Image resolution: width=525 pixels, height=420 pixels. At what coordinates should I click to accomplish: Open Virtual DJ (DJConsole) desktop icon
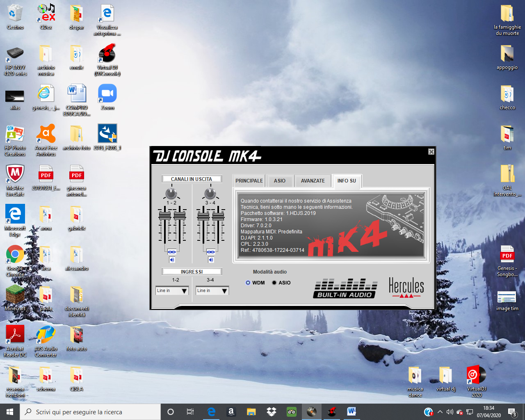click(107, 60)
